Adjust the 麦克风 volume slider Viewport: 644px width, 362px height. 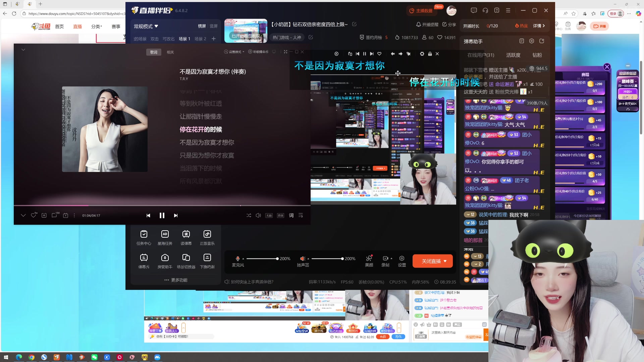click(262, 259)
